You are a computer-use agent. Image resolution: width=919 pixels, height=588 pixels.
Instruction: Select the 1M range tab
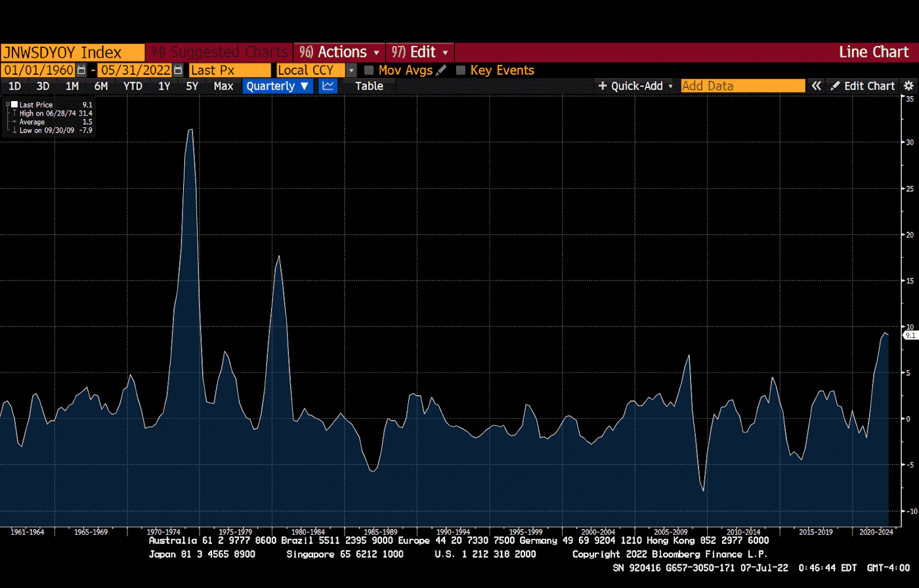pyautogui.click(x=72, y=86)
